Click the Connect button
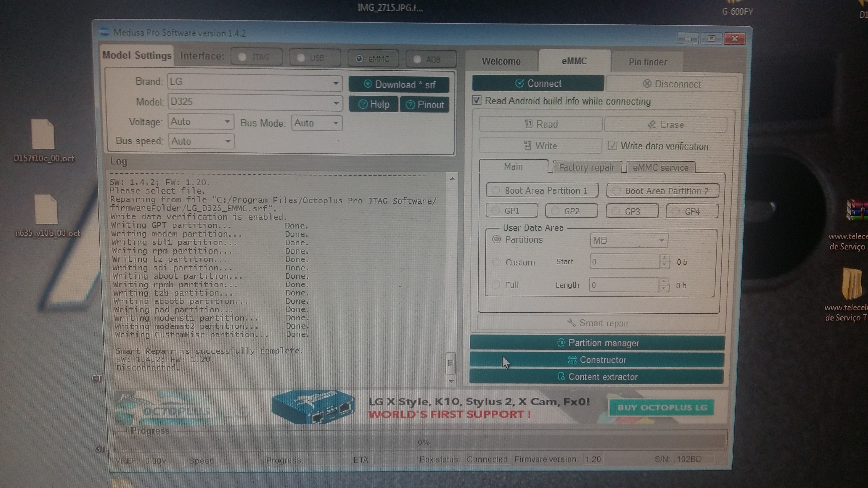The width and height of the screenshot is (868, 488). coord(538,83)
